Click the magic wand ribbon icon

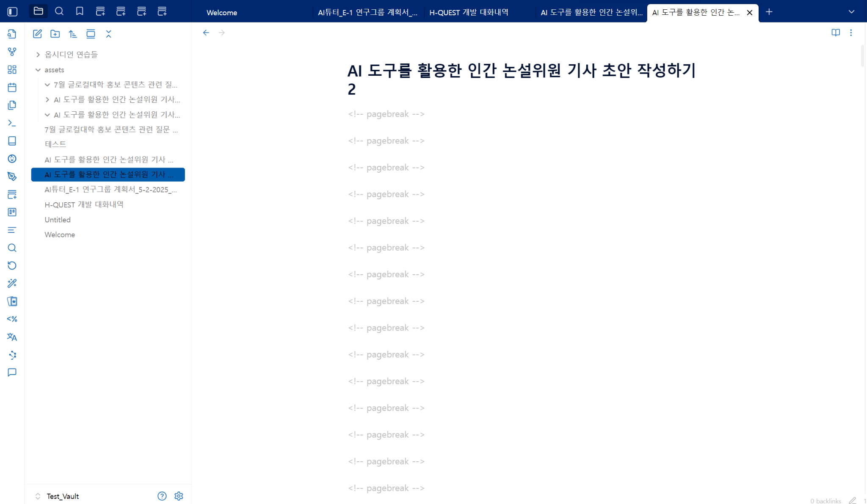[12, 284]
